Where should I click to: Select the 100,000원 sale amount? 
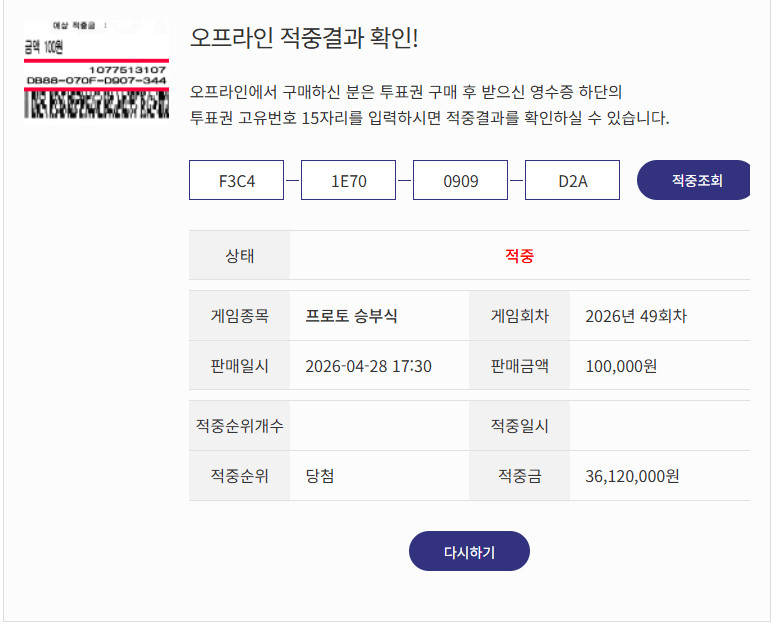click(x=620, y=366)
